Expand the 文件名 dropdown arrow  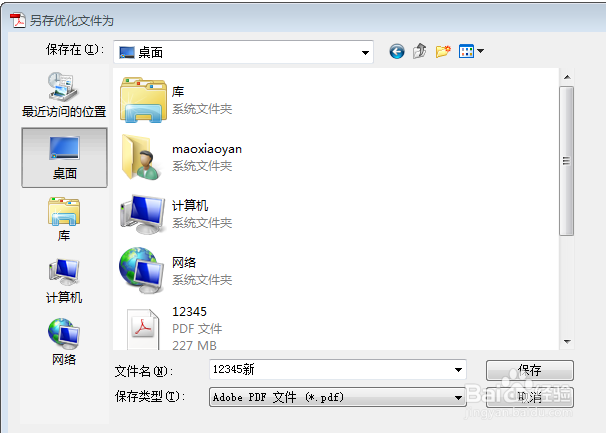point(458,370)
